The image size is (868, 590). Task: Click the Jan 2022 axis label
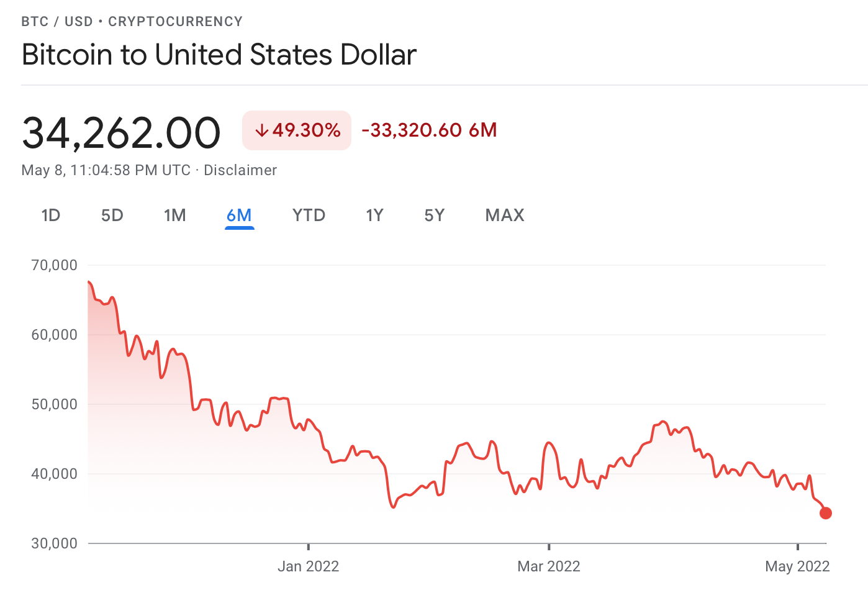(308, 566)
